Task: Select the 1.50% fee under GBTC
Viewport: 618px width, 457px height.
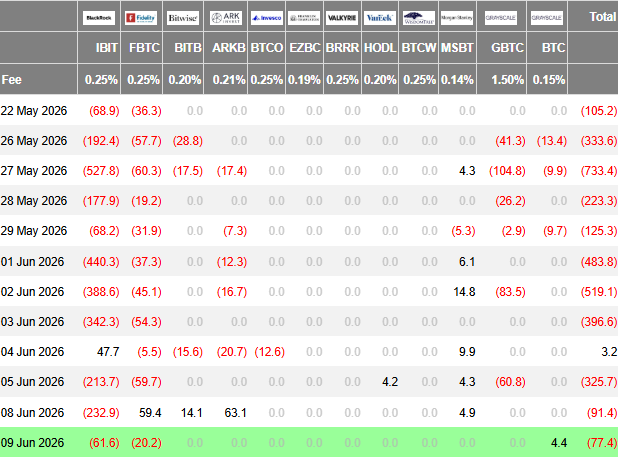Action: click(x=508, y=80)
